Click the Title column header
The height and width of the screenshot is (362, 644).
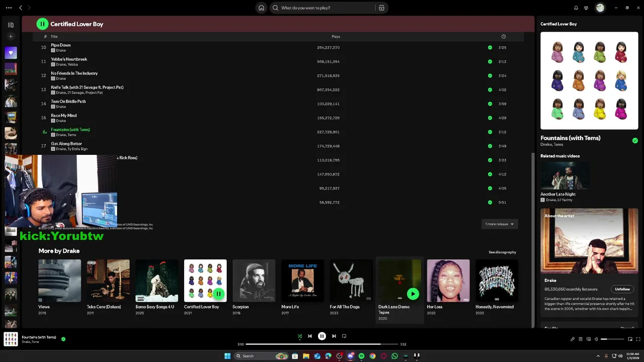pos(54,36)
